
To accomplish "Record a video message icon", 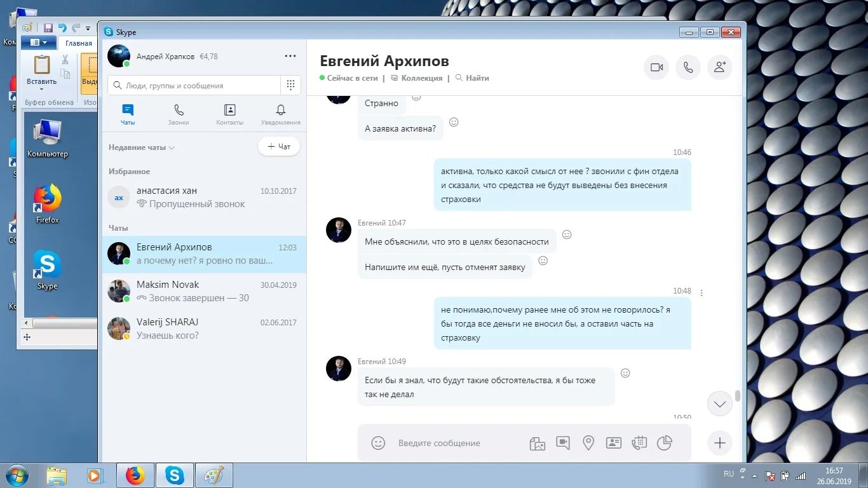I will tap(563, 443).
